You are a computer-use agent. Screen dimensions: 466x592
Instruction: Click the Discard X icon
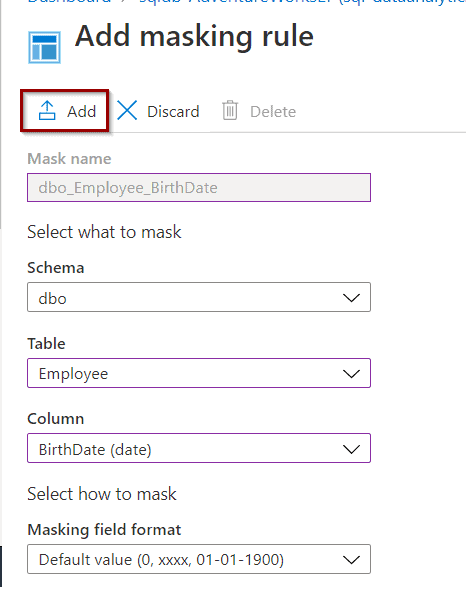(127, 111)
